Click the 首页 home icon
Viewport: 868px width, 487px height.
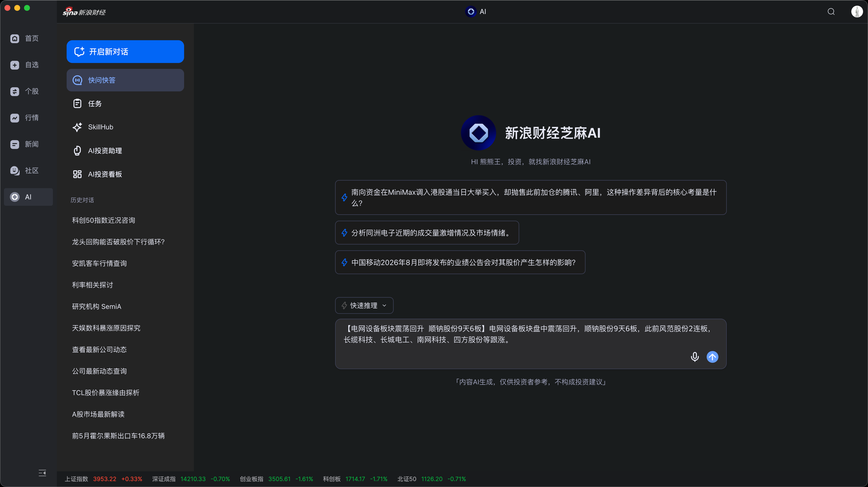click(x=15, y=38)
